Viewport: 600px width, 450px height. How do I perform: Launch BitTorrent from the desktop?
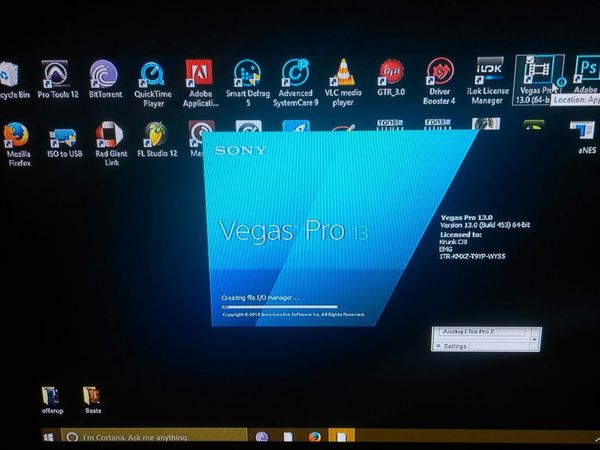pos(105,80)
